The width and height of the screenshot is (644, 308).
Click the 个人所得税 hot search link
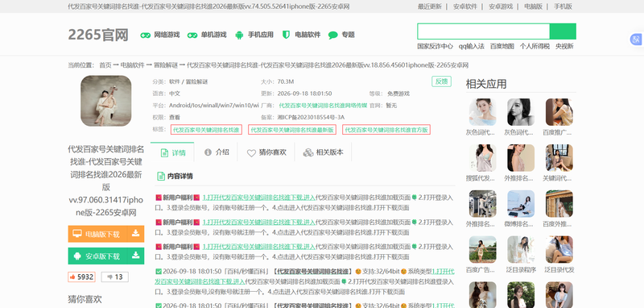535,47
